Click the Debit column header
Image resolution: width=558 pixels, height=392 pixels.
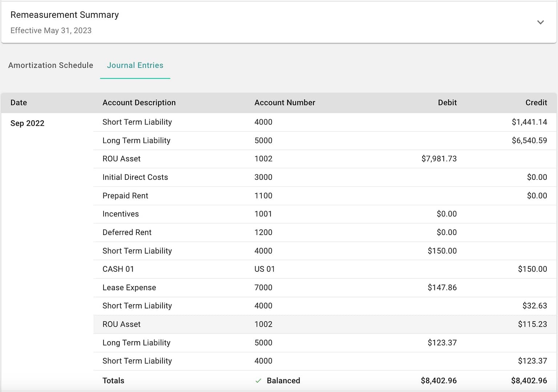[447, 103]
